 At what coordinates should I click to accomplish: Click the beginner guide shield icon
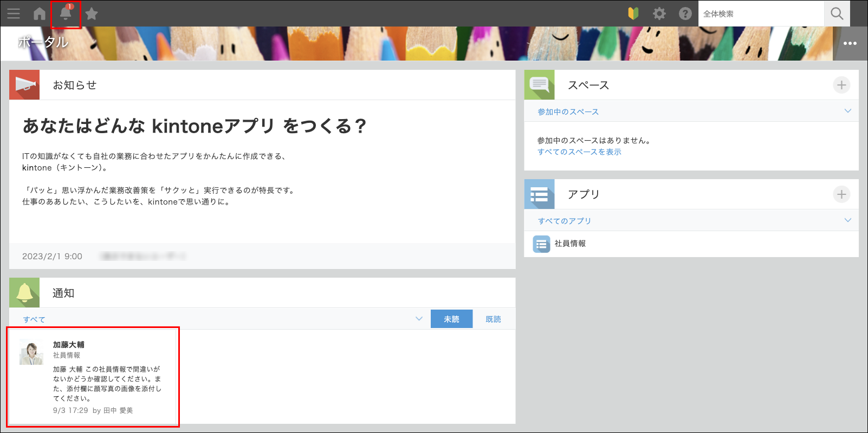(x=633, y=14)
